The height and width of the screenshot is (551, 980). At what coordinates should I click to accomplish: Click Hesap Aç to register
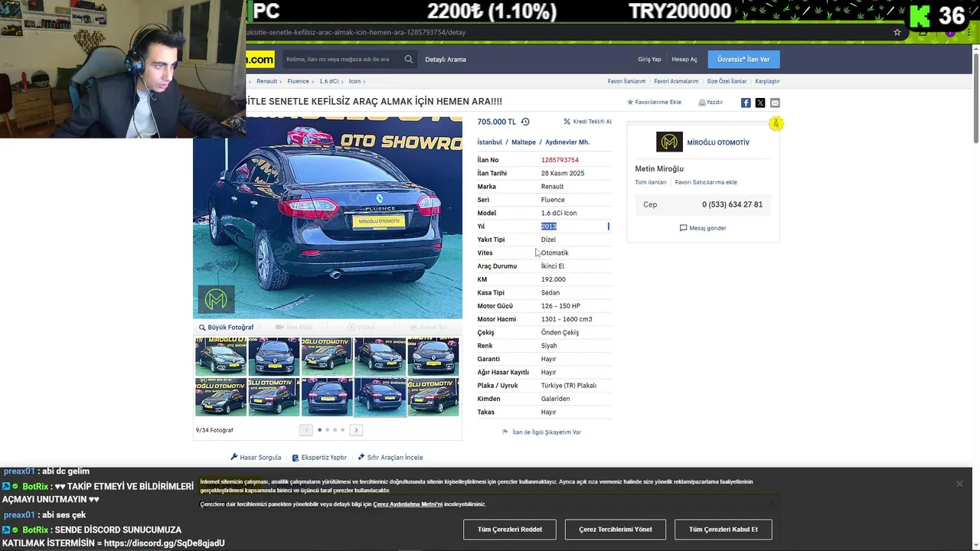tap(684, 59)
